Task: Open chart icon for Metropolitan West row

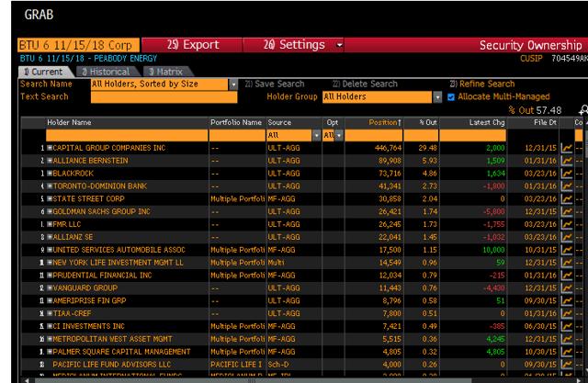Action: (x=567, y=339)
